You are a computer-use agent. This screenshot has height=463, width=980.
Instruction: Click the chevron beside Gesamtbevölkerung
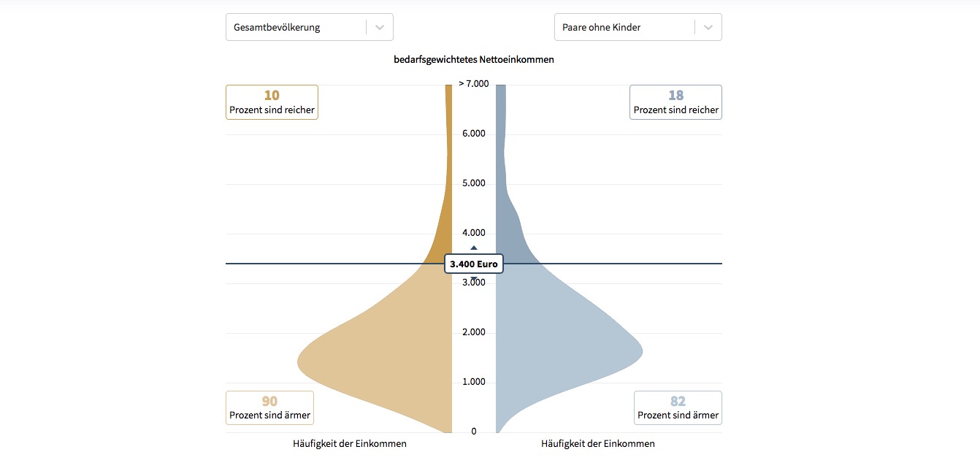click(380, 27)
